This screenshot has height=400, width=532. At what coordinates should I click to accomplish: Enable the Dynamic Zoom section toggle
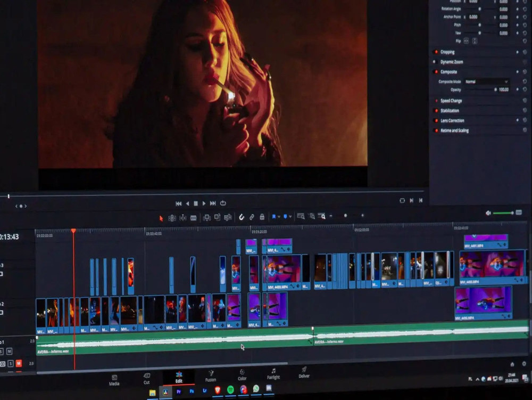click(x=434, y=62)
